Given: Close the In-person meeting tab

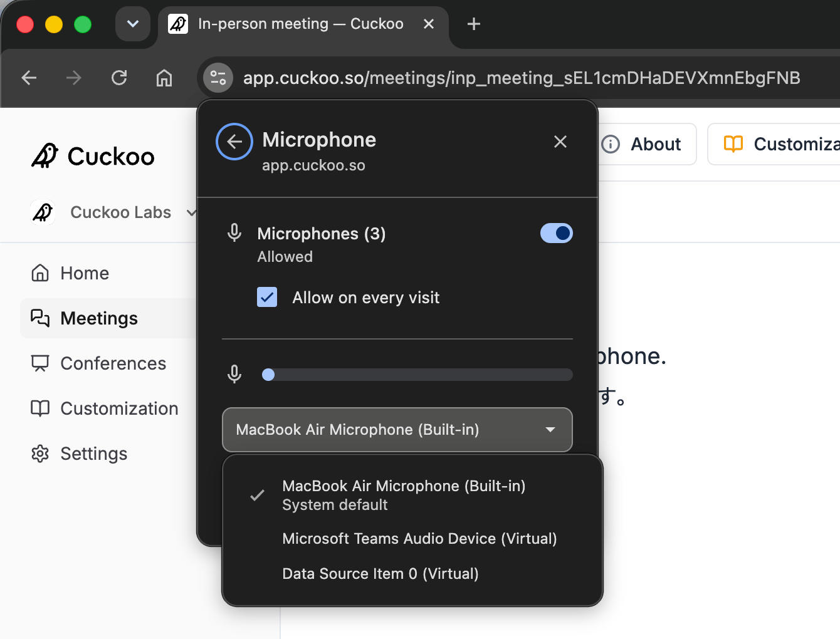Looking at the screenshot, I should pos(429,24).
